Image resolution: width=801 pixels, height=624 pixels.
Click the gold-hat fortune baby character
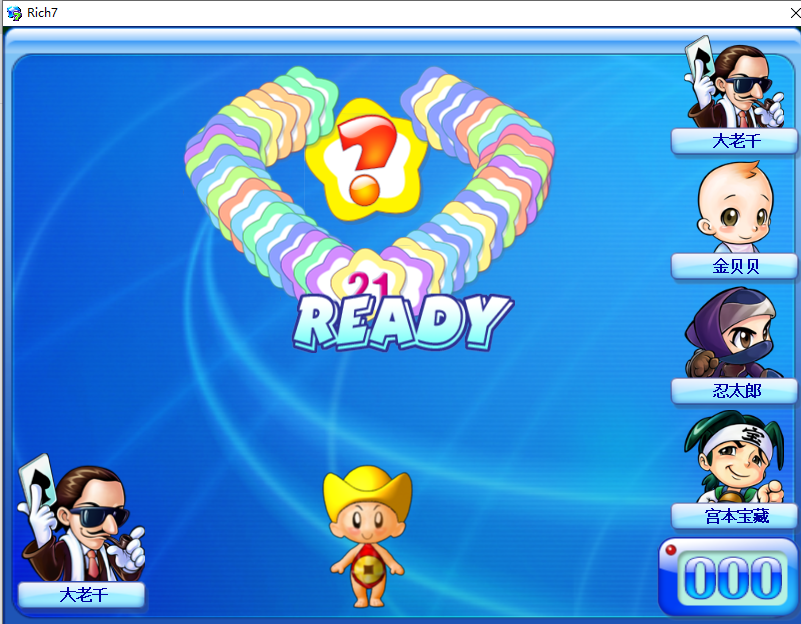[368, 536]
